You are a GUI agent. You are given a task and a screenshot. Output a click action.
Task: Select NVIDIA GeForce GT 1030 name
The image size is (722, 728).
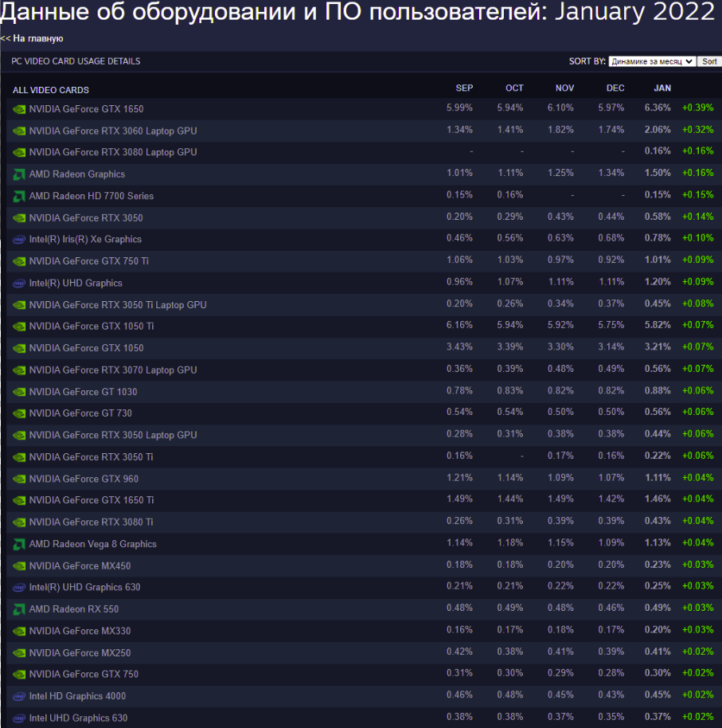pyautogui.click(x=83, y=391)
